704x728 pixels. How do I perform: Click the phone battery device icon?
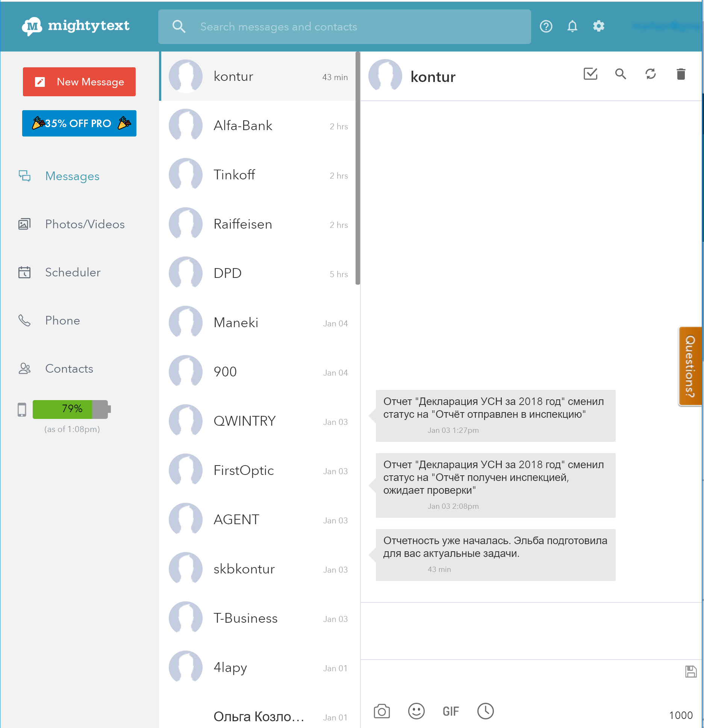(22, 409)
